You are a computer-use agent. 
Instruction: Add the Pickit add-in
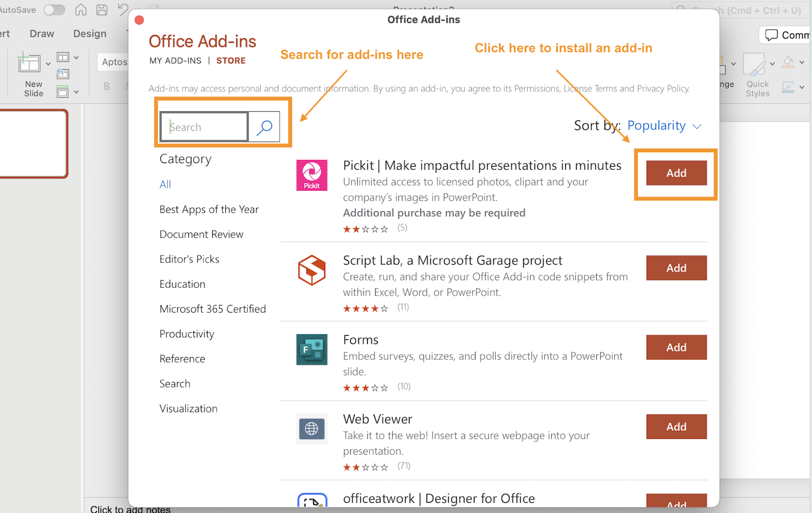676,173
